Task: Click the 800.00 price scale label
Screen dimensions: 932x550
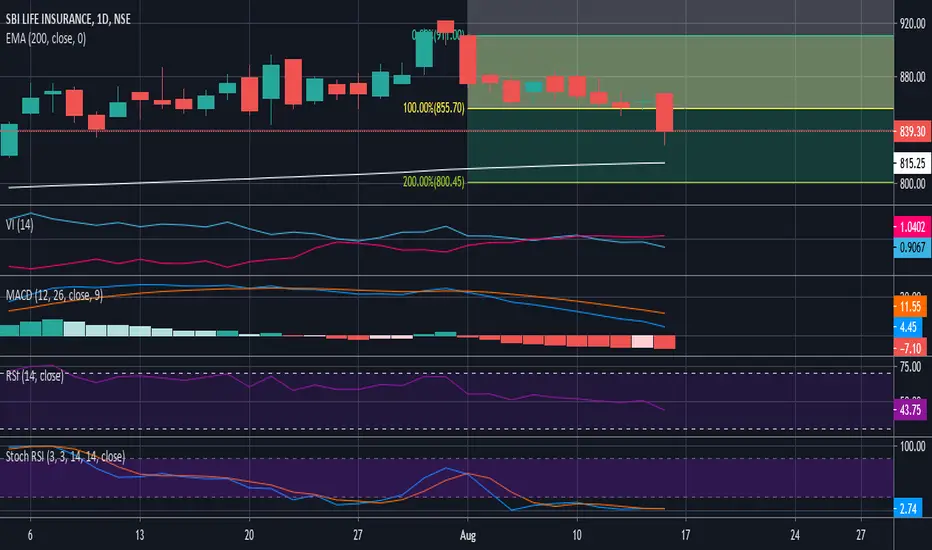Action: click(x=912, y=184)
